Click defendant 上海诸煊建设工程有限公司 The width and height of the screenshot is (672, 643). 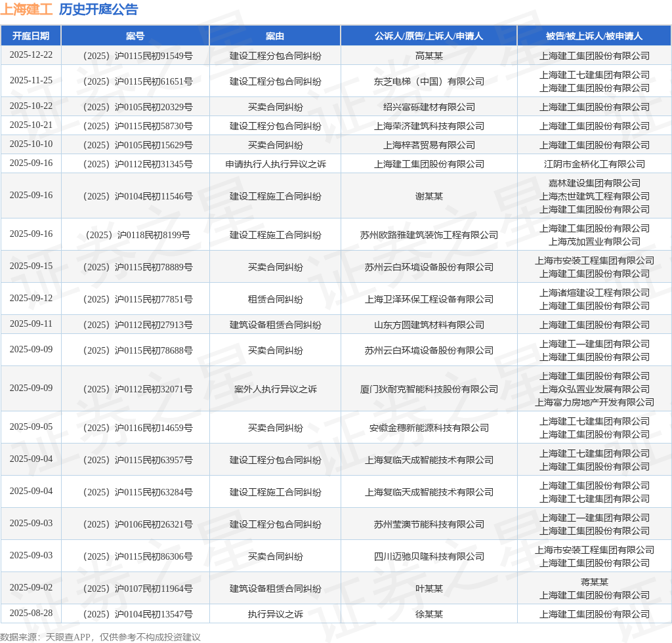pyautogui.click(x=595, y=293)
